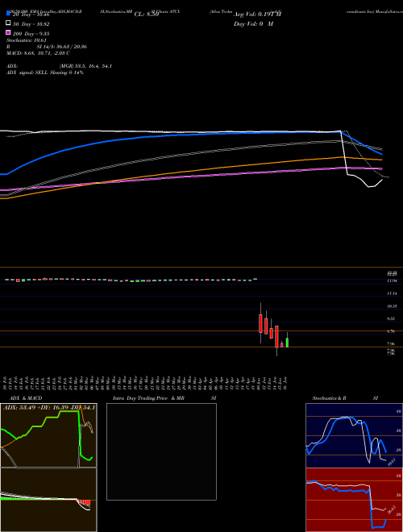The width and height of the screenshot is (403, 532).
Task: Click the 11.94 price axis label
Action: (x=393, y=281)
